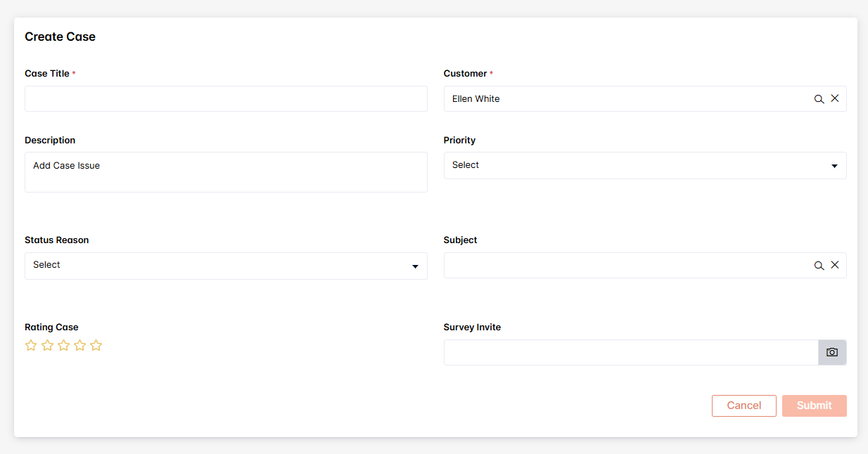This screenshot has height=454, width=868.
Task: Focus the Case Title input field
Action: click(x=226, y=99)
